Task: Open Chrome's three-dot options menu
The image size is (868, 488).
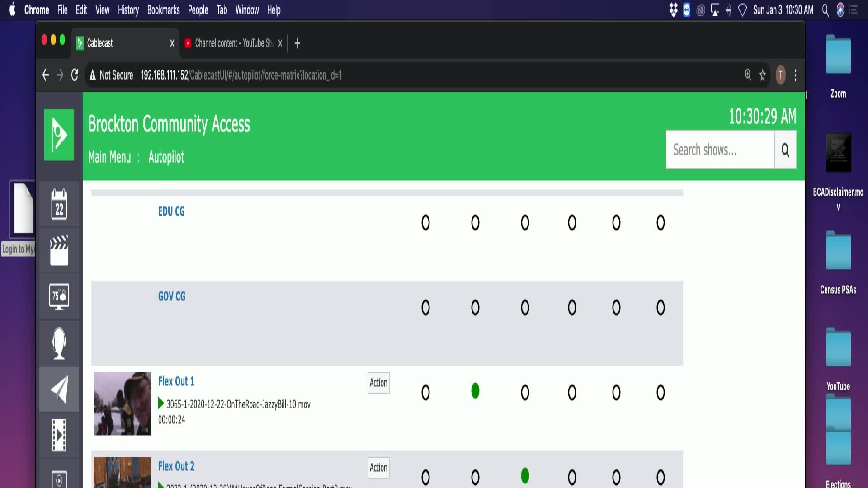Action: pos(795,75)
